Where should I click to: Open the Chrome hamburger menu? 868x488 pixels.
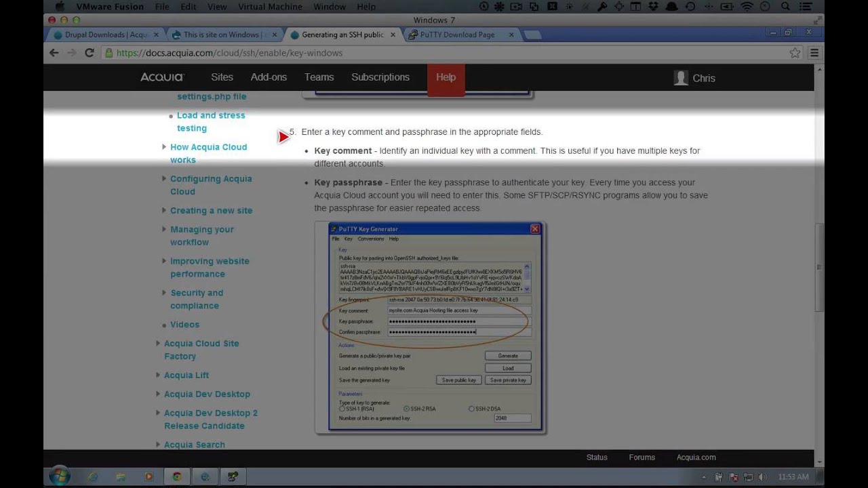(x=814, y=52)
